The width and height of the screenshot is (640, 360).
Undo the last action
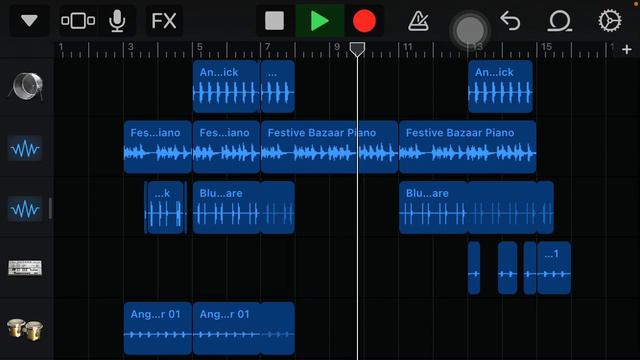(x=510, y=20)
